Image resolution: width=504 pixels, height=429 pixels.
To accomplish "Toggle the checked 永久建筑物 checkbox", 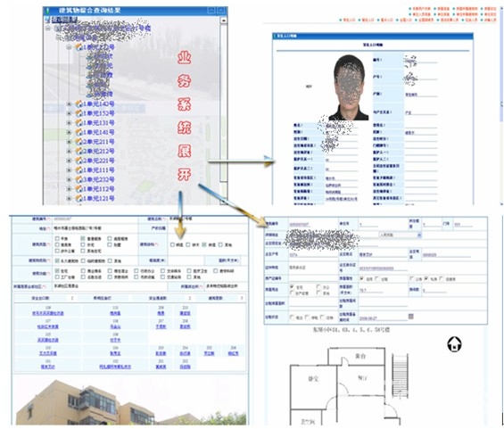I will tap(57, 261).
